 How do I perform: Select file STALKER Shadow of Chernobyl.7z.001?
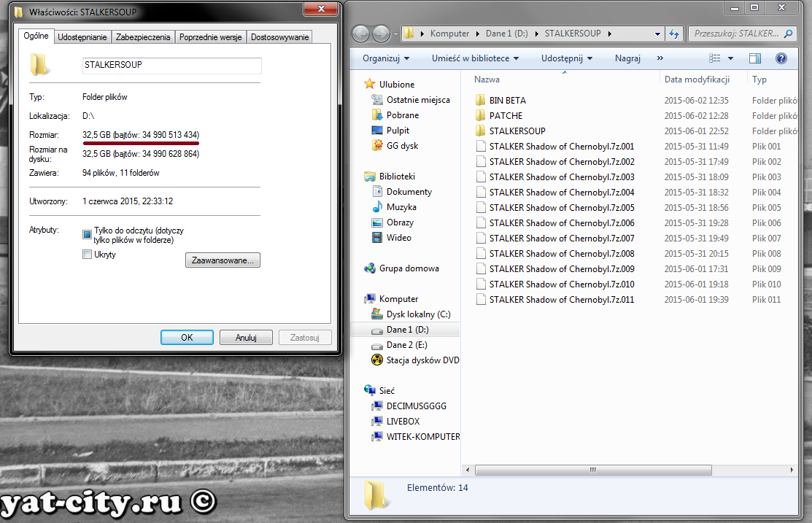click(562, 147)
